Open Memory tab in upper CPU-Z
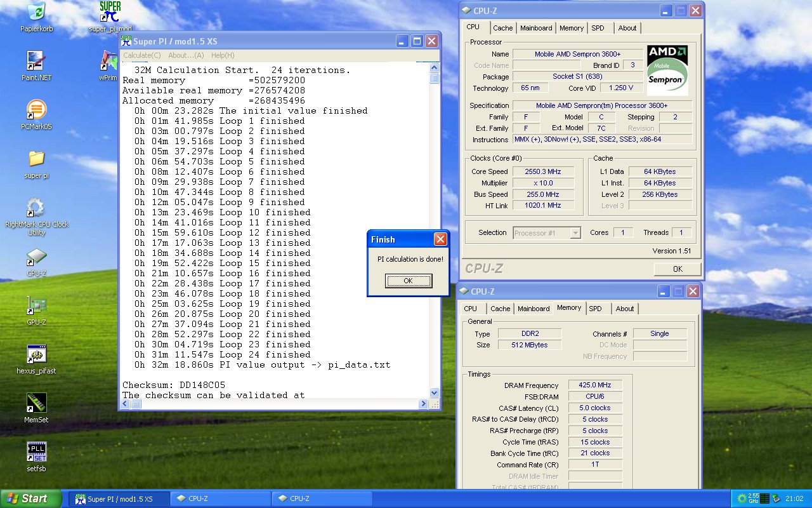Screen dimensions: 812x508 (572, 28)
